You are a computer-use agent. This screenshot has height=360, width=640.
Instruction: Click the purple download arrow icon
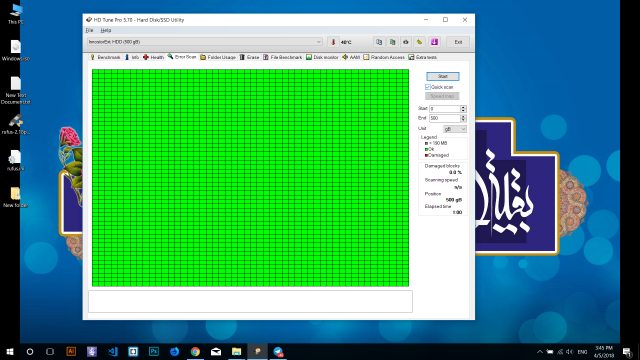coord(434,42)
